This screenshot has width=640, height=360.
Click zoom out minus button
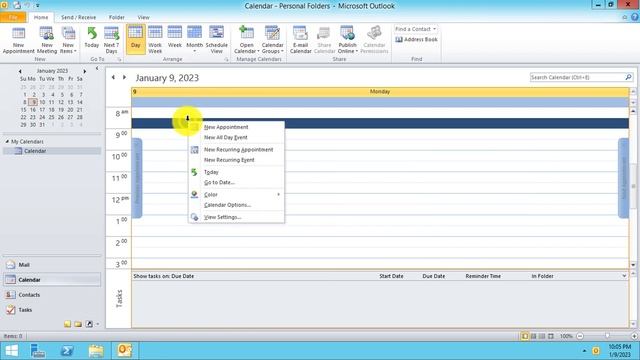[x=580, y=336]
